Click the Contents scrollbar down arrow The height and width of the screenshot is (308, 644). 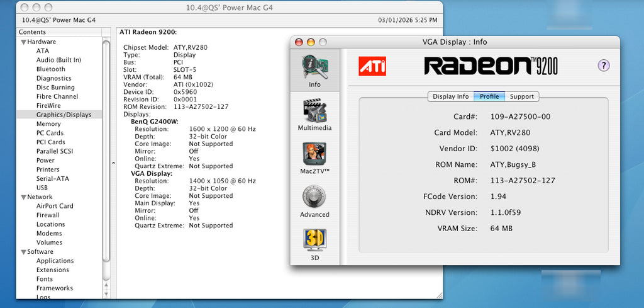coord(106,294)
